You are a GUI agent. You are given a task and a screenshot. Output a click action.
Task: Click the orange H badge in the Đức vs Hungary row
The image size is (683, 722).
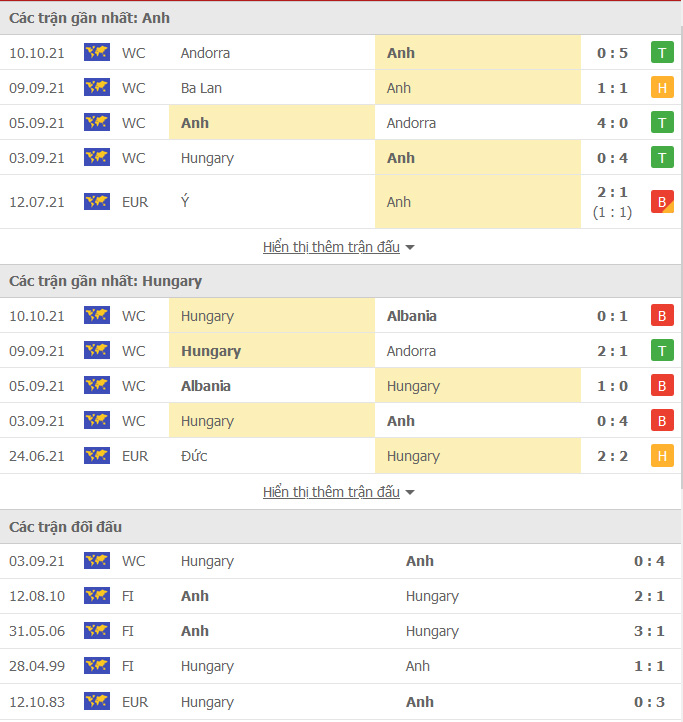tap(661, 456)
